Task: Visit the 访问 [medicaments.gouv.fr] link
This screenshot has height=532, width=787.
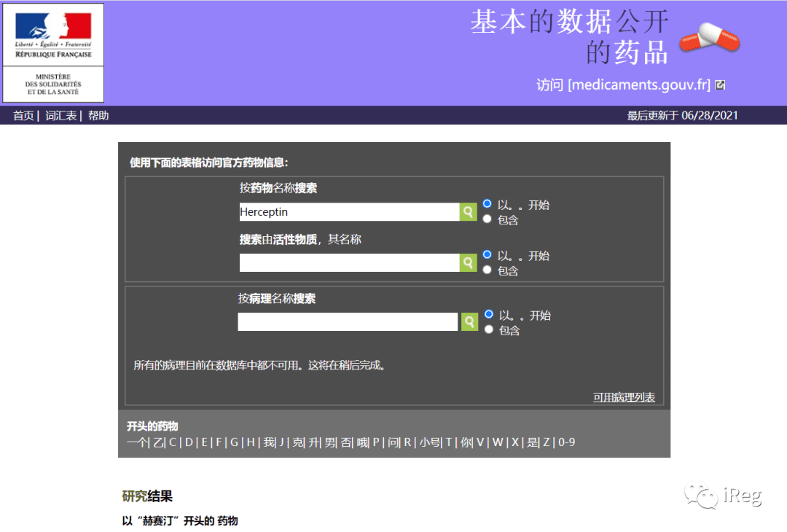Action: pos(623,85)
